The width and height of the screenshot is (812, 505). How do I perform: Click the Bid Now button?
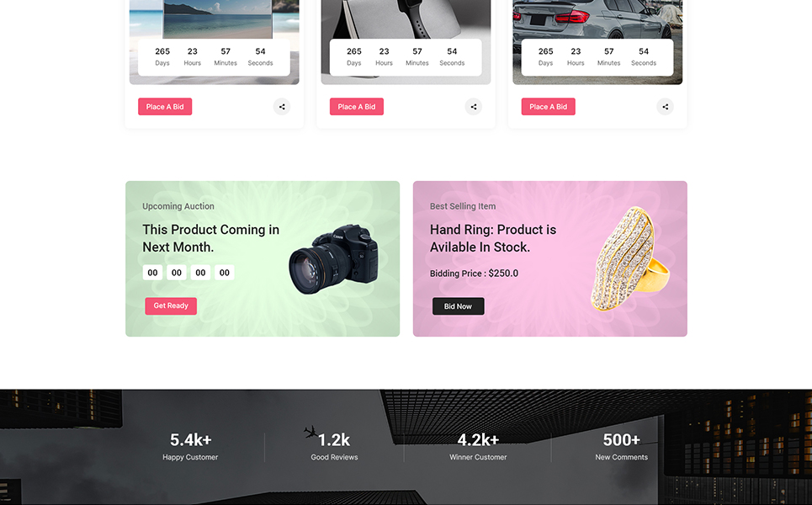pos(459,306)
